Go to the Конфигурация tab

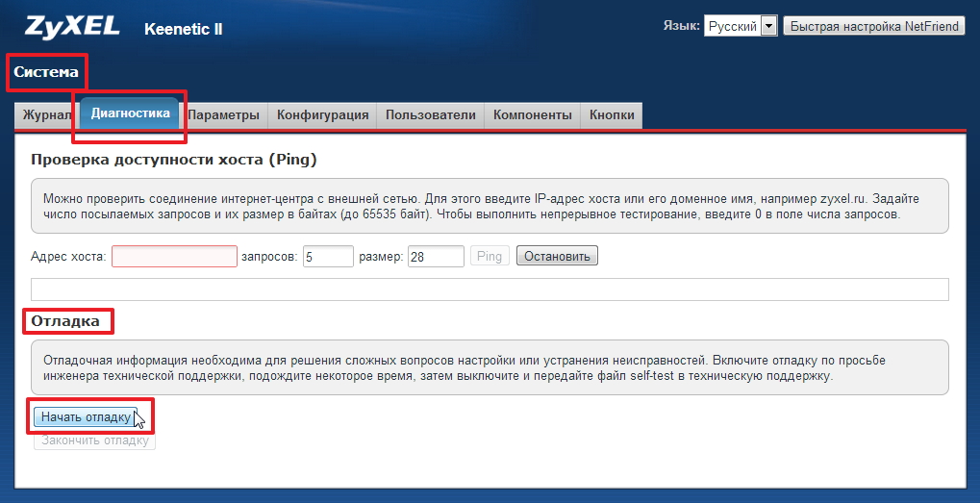pos(322,115)
